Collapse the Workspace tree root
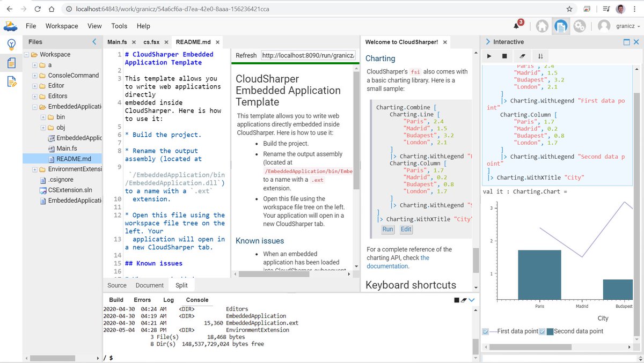644x363 pixels. [26, 55]
